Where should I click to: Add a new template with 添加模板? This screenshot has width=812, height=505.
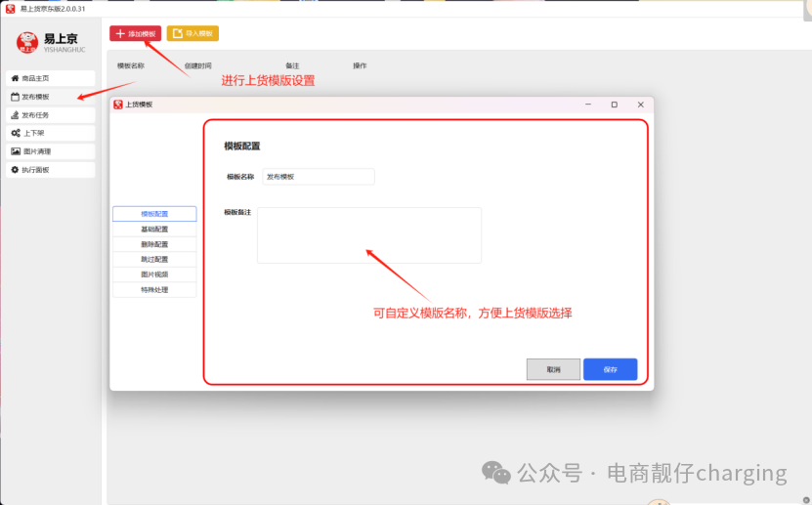135,33
